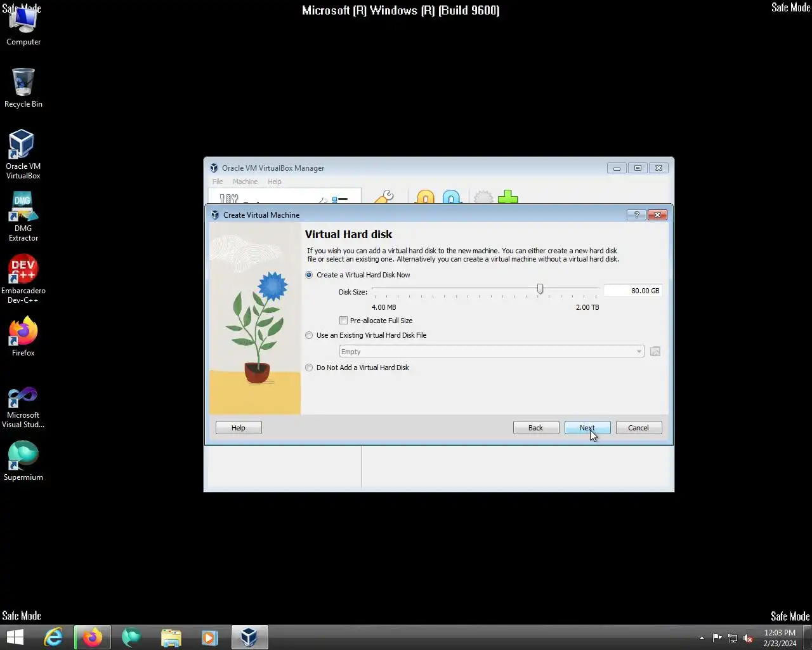Expand the Empty hard disk file dropdown
812x650 pixels.
pyautogui.click(x=492, y=352)
